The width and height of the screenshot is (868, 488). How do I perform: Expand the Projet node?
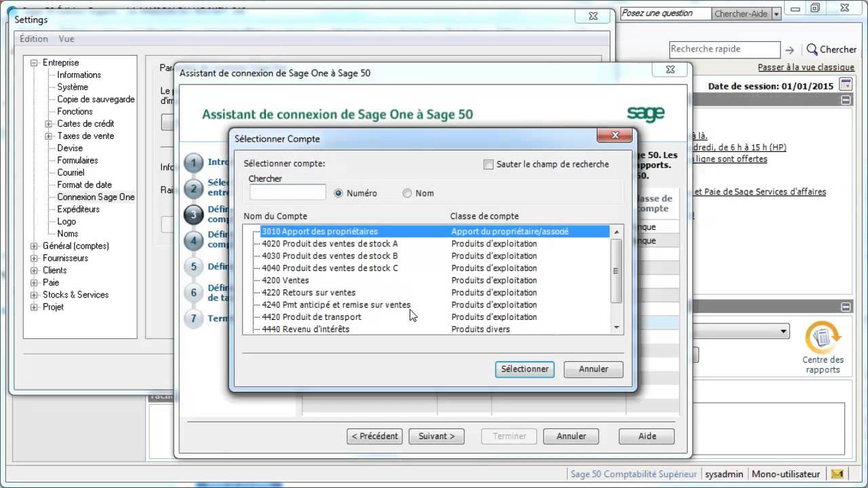(x=34, y=307)
